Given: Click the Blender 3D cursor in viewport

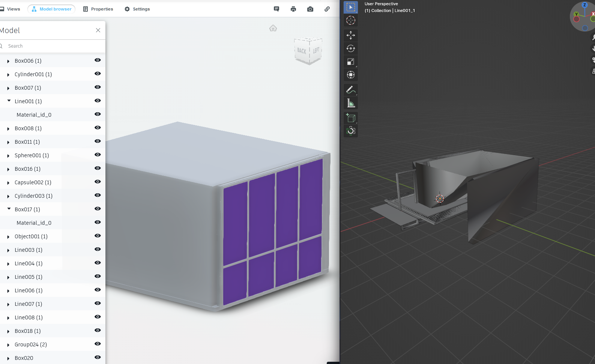Looking at the screenshot, I should click(440, 199).
